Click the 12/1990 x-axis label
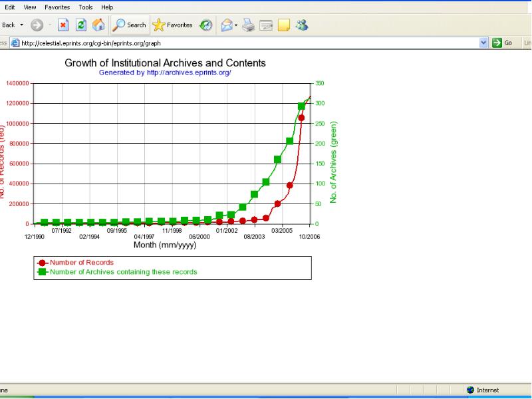 click(35, 237)
